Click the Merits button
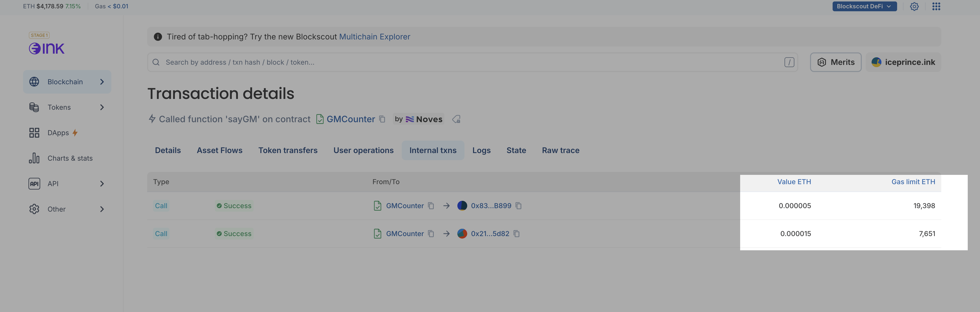 (836, 62)
